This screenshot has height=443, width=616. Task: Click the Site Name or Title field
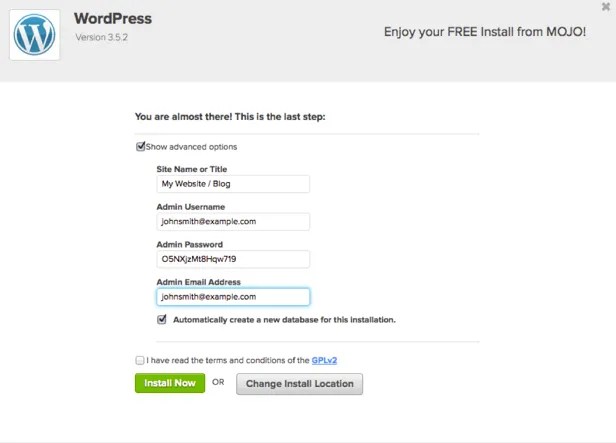click(233, 184)
